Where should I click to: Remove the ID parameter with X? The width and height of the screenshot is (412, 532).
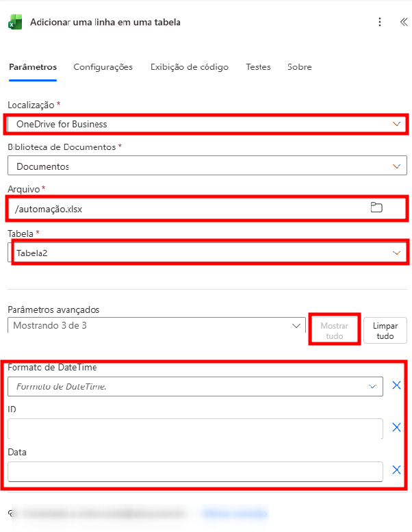(x=396, y=427)
